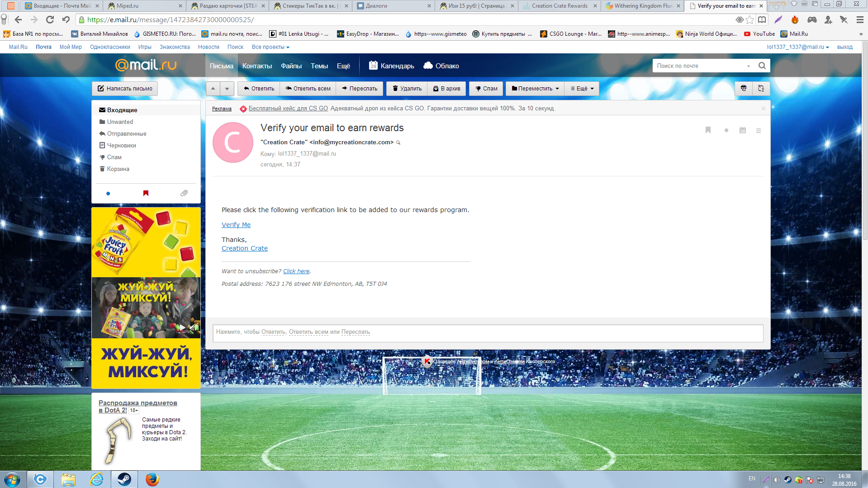Open the Creation Crate signature link
Image resolution: width=868 pixels, height=488 pixels.
pos(245,248)
